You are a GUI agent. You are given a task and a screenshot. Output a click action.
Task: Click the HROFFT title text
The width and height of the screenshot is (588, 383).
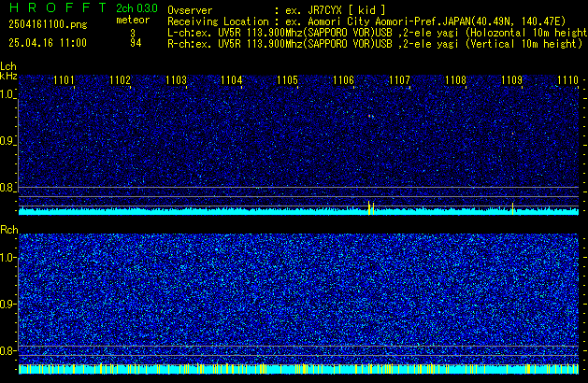(58, 7)
